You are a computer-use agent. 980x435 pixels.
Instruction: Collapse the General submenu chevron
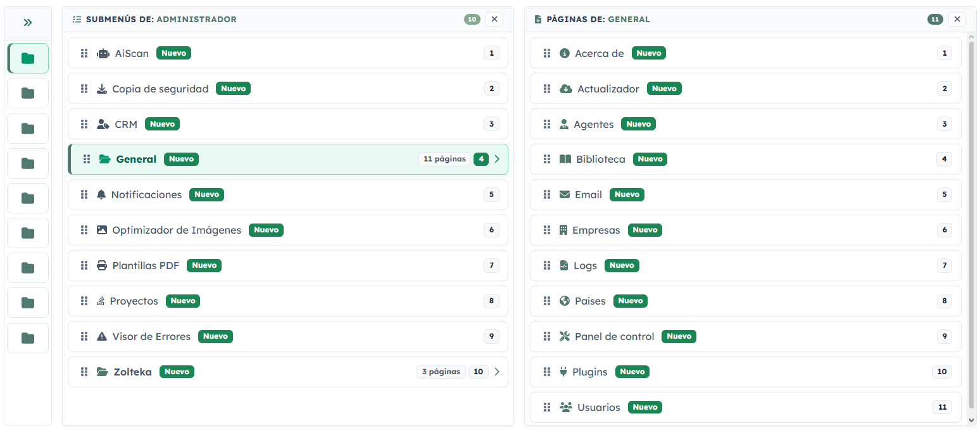point(497,159)
